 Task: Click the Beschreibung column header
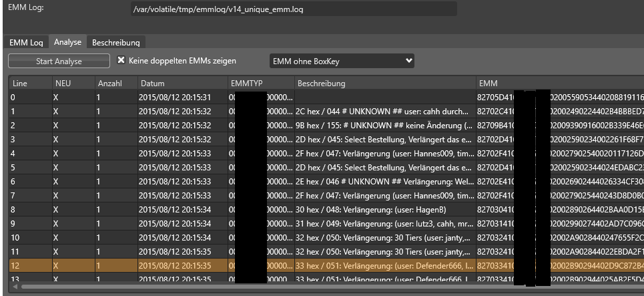coord(383,84)
